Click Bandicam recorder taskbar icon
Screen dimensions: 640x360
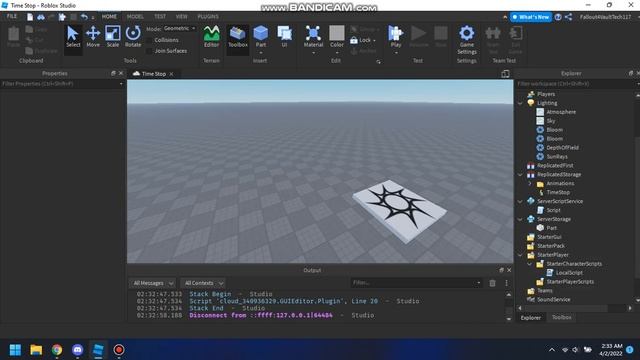(119, 350)
